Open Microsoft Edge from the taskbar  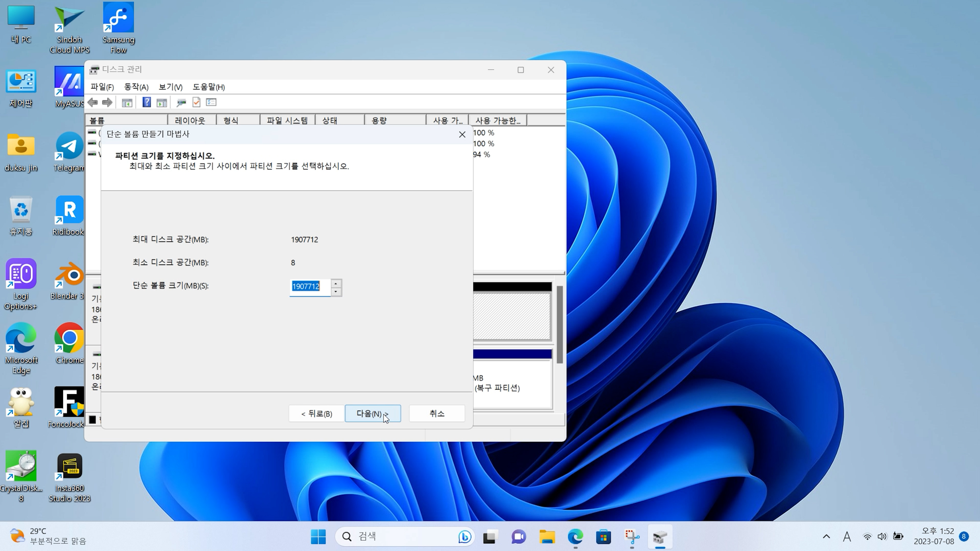click(575, 536)
